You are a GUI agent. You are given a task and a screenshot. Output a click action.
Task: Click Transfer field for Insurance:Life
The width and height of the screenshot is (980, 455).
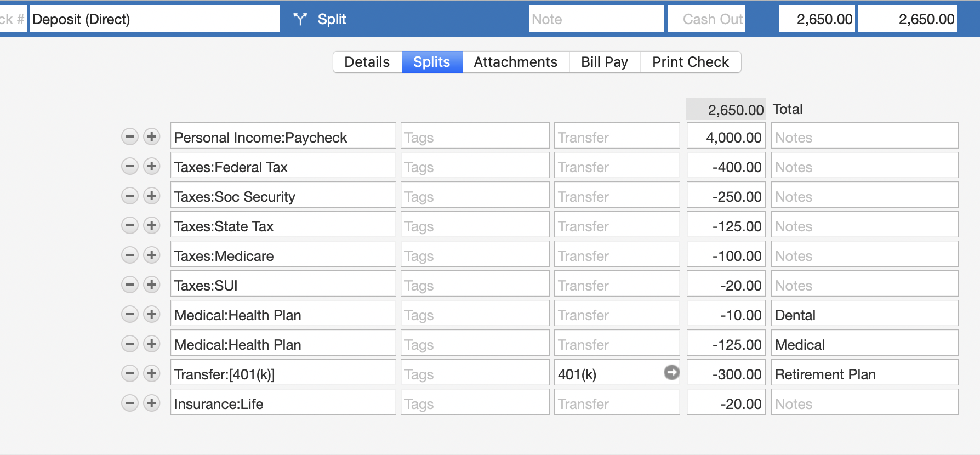[617, 402]
